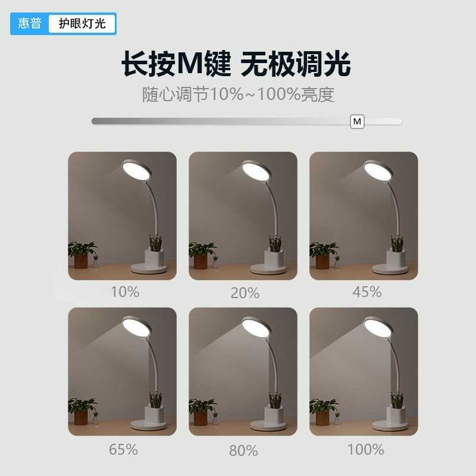Click the 20% caption label
Viewport: 476px width, 476px height.
point(245,293)
